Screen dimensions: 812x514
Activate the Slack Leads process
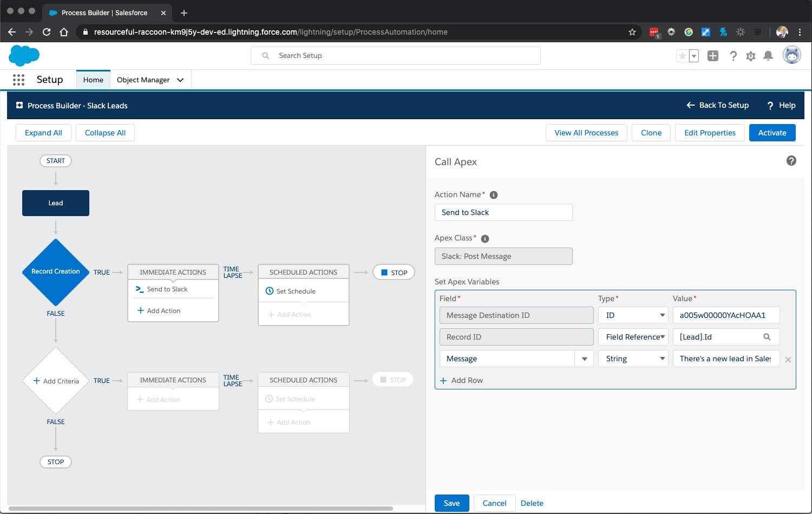pos(772,133)
